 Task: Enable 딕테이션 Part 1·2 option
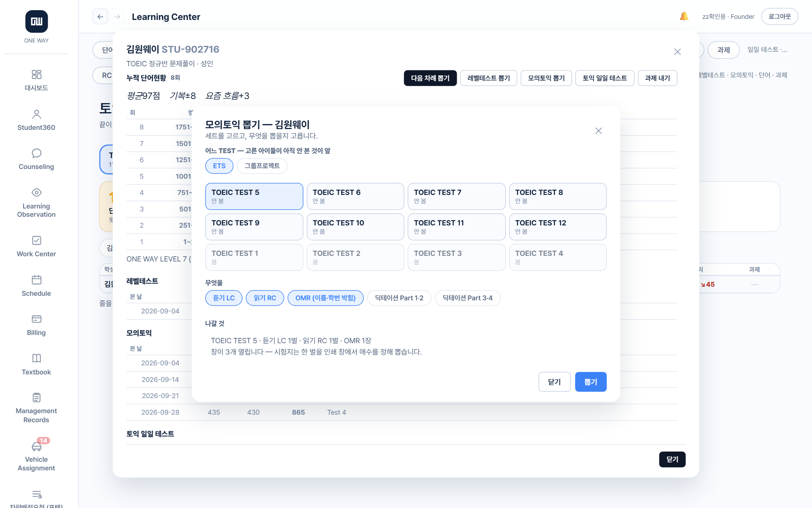coord(399,298)
